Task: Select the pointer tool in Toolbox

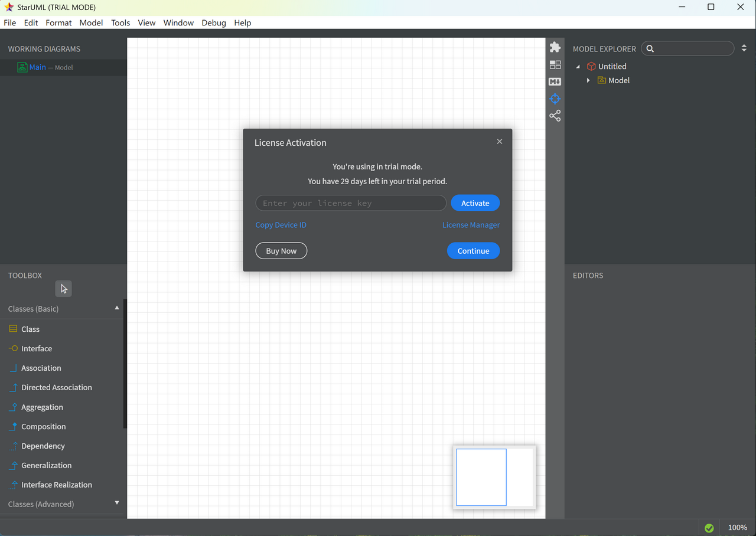Action: click(x=63, y=289)
